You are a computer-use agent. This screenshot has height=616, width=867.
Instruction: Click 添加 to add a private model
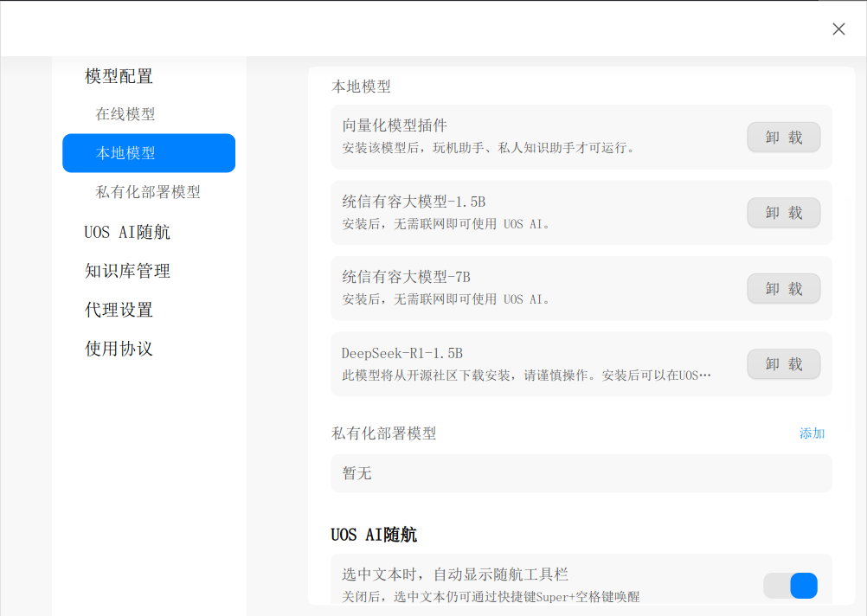[x=812, y=433]
